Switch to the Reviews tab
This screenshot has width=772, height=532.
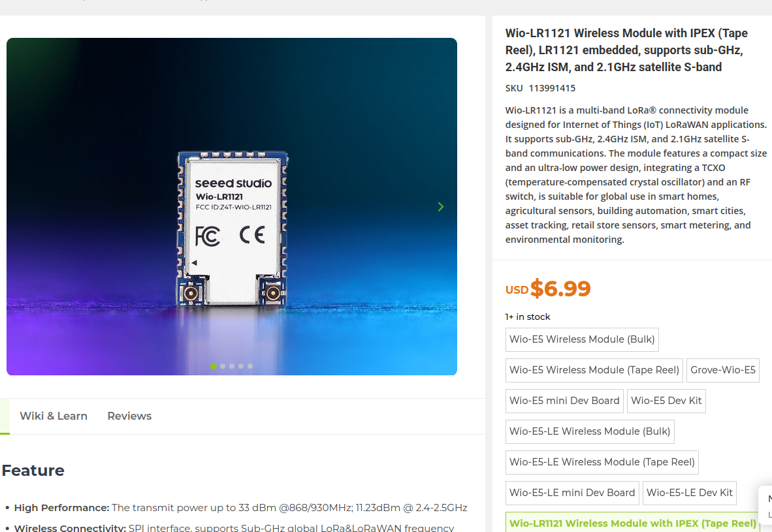tap(129, 416)
